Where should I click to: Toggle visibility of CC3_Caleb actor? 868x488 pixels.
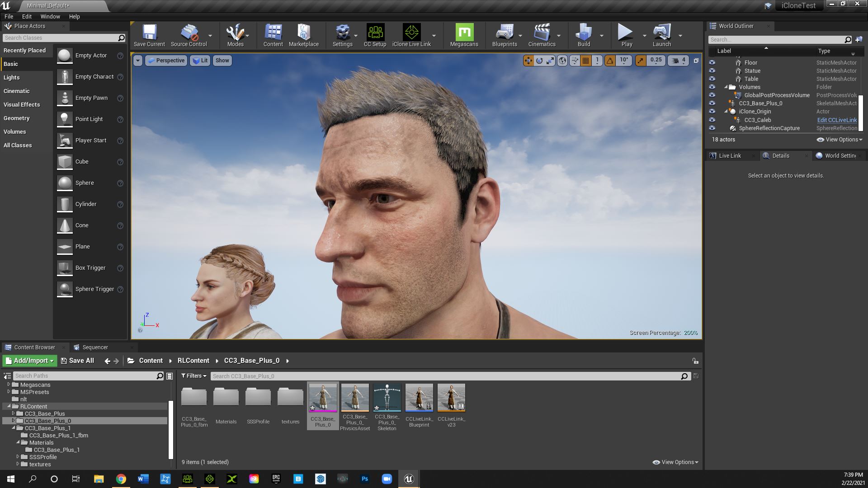tap(712, 120)
